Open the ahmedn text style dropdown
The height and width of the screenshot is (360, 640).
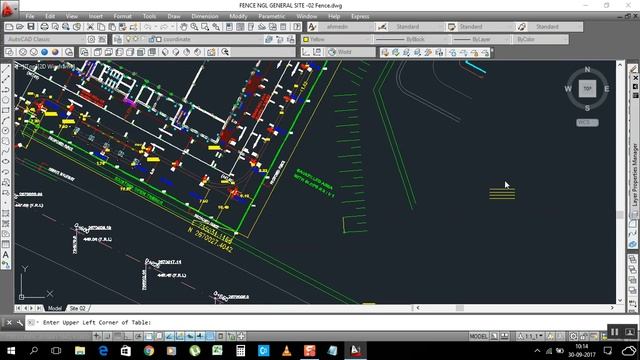point(346,27)
